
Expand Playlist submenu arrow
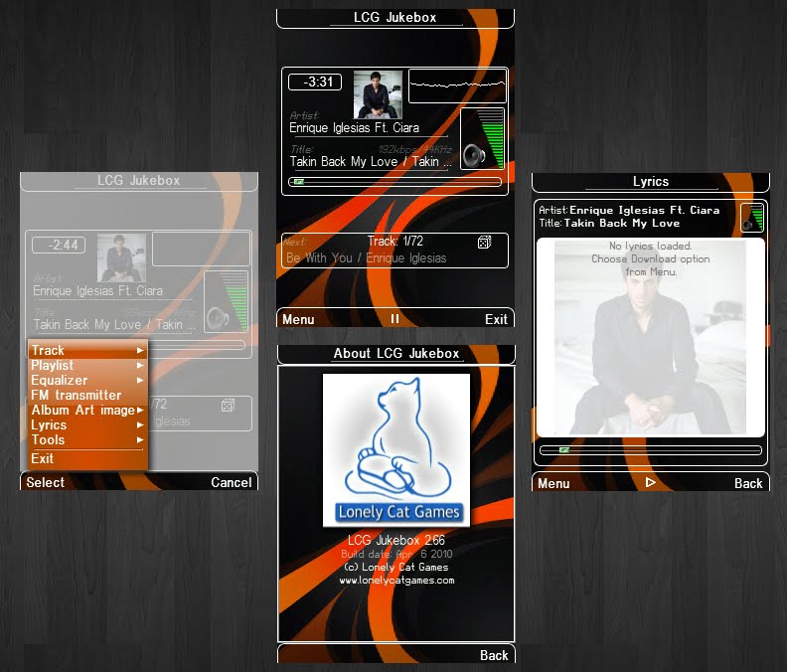click(140, 366)
